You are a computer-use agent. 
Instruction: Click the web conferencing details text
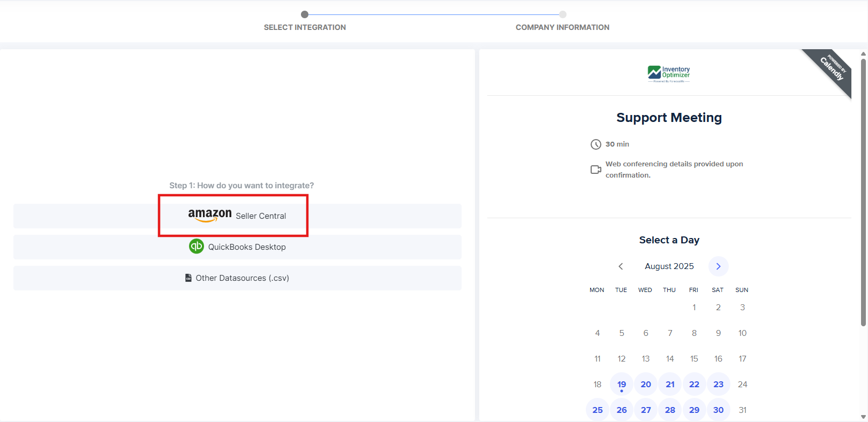click(x=674, y=170)
